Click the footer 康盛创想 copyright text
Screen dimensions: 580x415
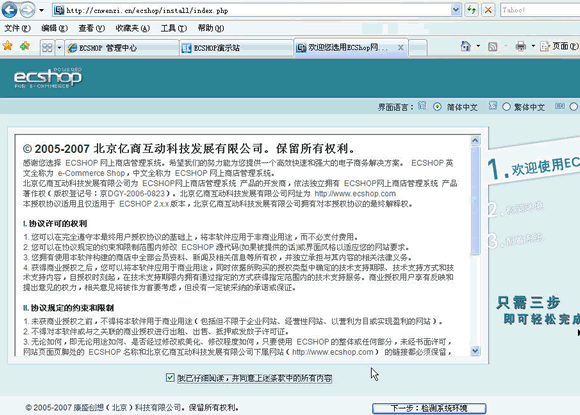coord(132,408)
